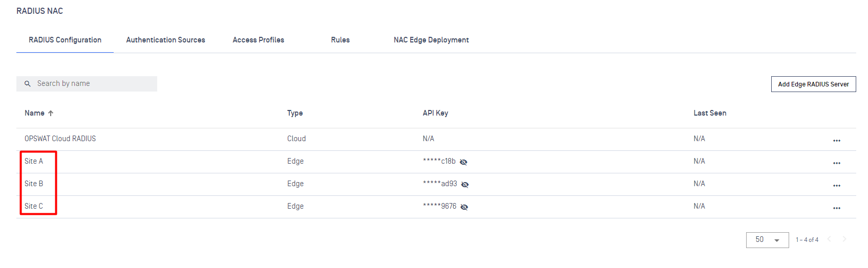Show the hidden API key ending ad93
Viewport: 868px width, 268px height.
pos(465,185)
